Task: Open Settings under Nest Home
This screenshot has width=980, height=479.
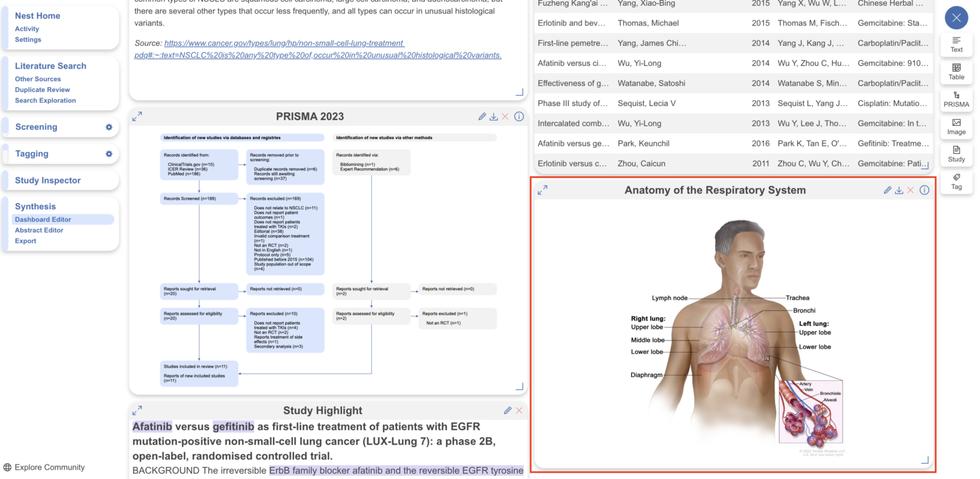Action: point(28,40)
